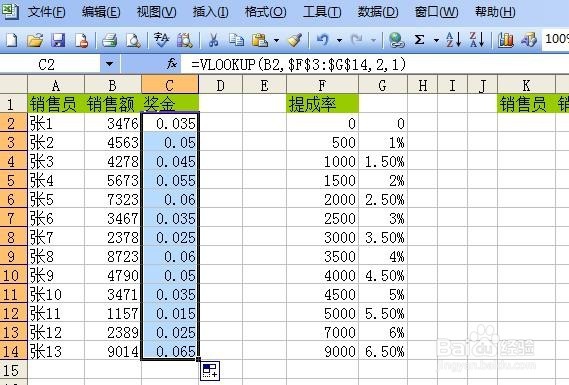Open the 视图(V) menu

pyautogui.click(x=156, y=12)
